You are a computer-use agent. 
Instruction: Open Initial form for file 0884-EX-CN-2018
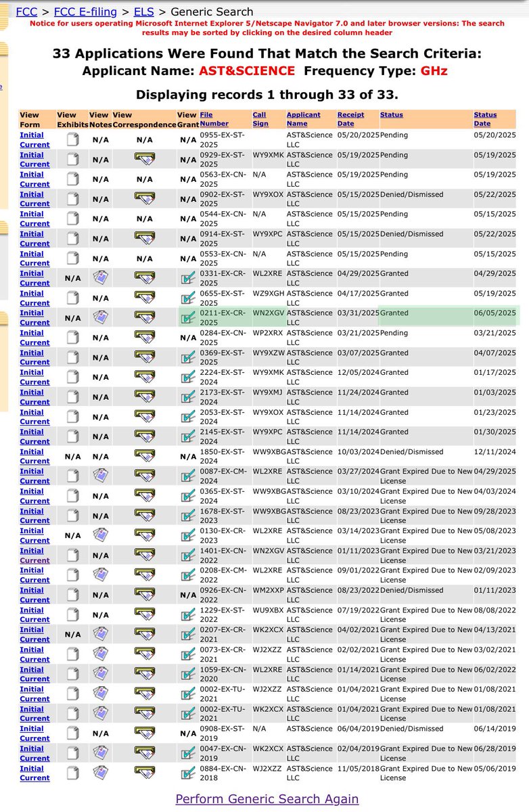pos(31,769)
